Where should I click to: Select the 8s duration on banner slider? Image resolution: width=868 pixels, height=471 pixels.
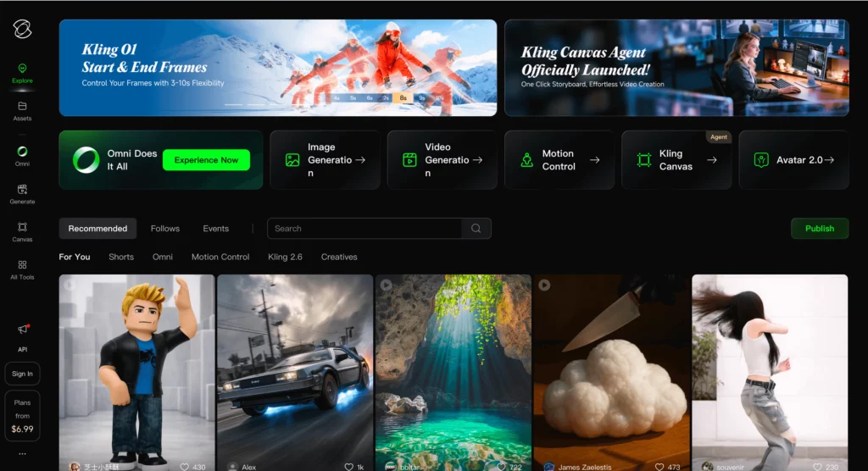point(403,97)
